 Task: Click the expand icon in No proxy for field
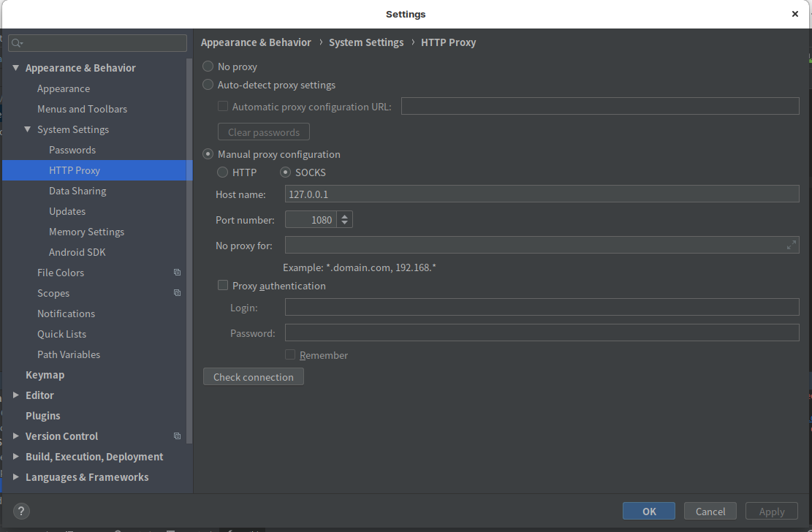tap(791, 246)
